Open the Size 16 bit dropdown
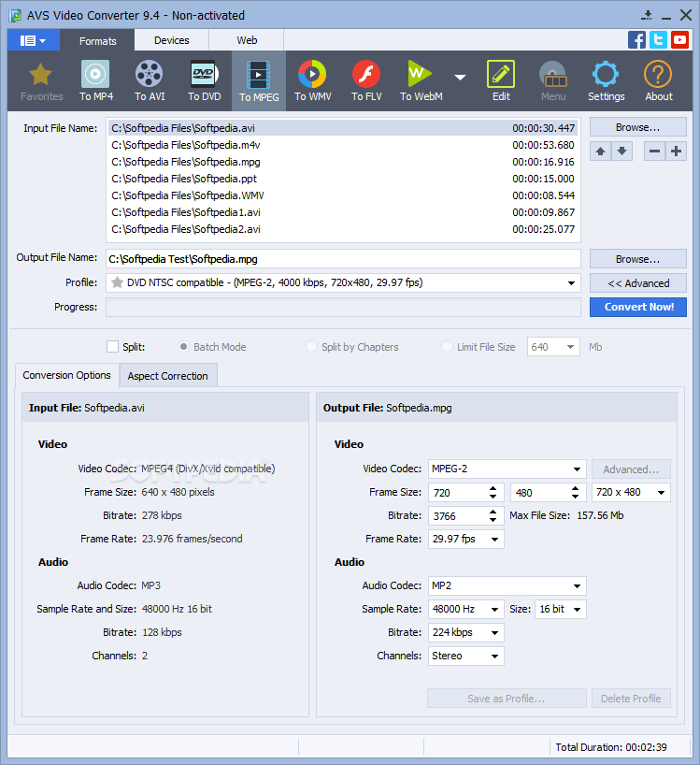The image size is (700, 765). pyautogui.click(x=561, y=609)
